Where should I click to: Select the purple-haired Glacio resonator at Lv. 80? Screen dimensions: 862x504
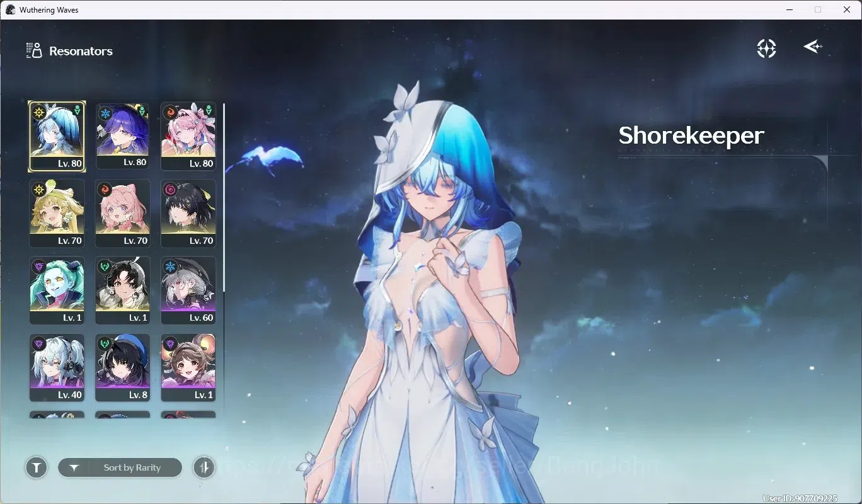coord(122,137)
